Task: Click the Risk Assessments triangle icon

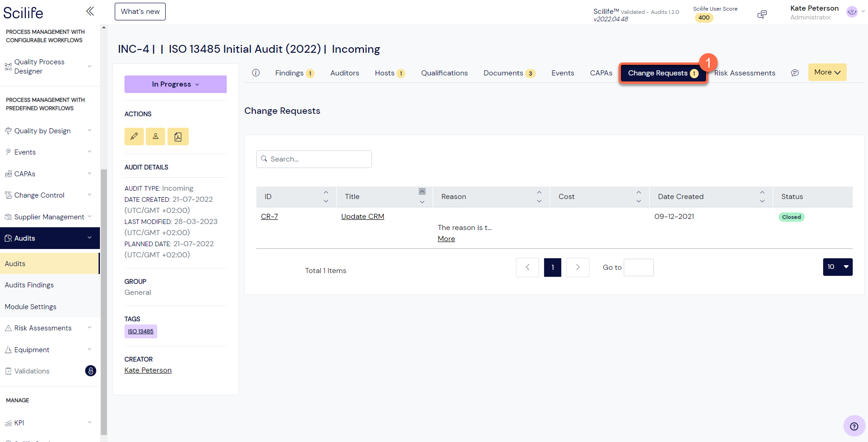Action: pyautogui.click(x=8, y=328)
